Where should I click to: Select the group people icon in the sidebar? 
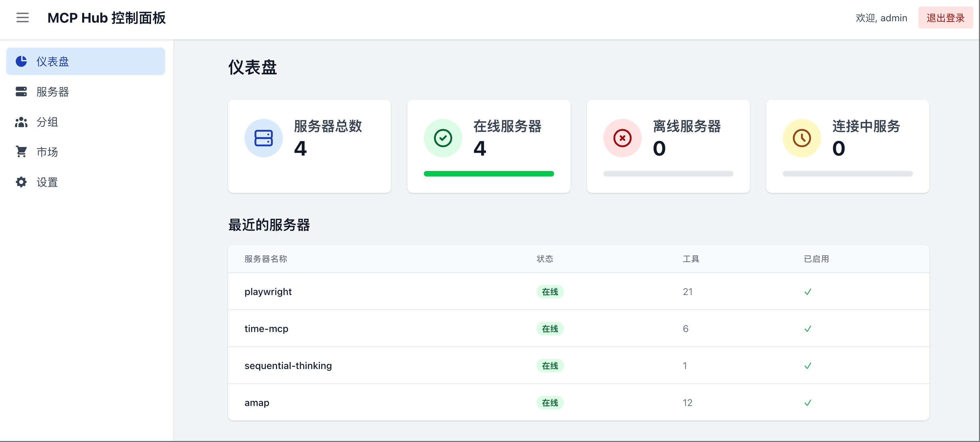click(21, 122)
